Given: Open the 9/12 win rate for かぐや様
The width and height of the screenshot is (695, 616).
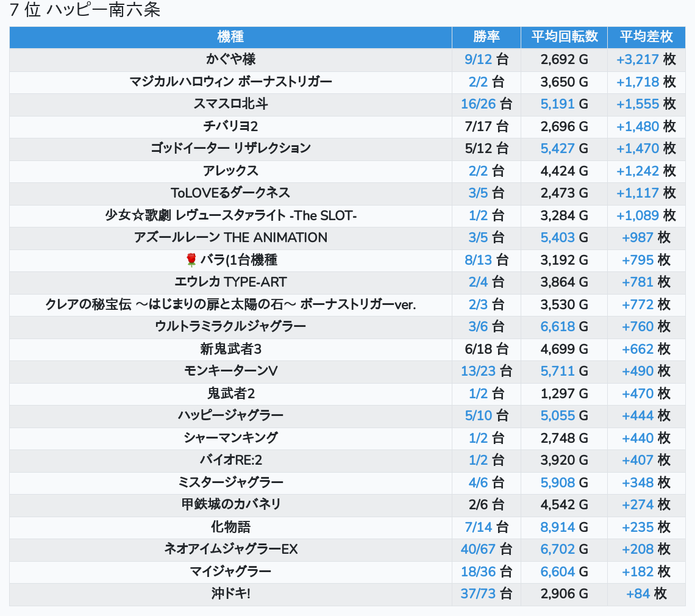Looking at the screenshot, I should pos(478,59).
